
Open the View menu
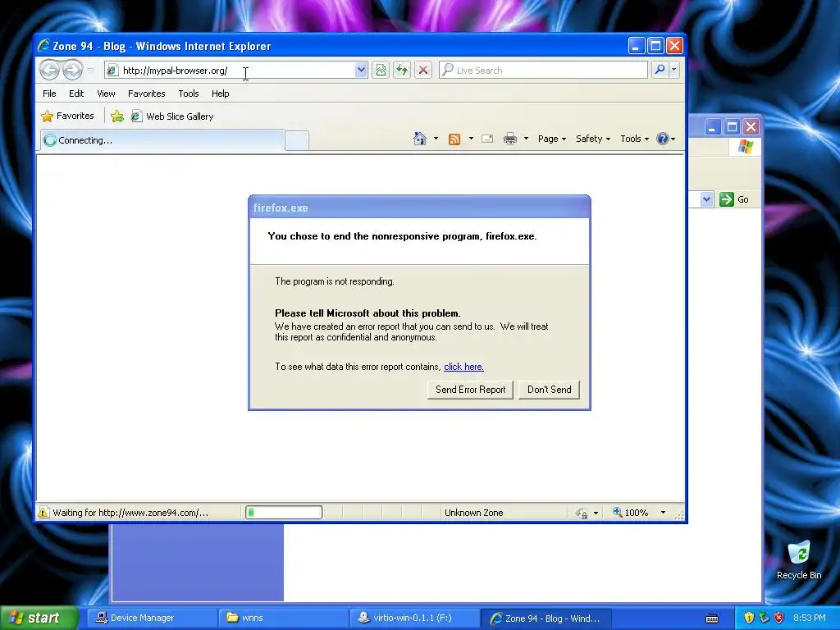[106, 94]
